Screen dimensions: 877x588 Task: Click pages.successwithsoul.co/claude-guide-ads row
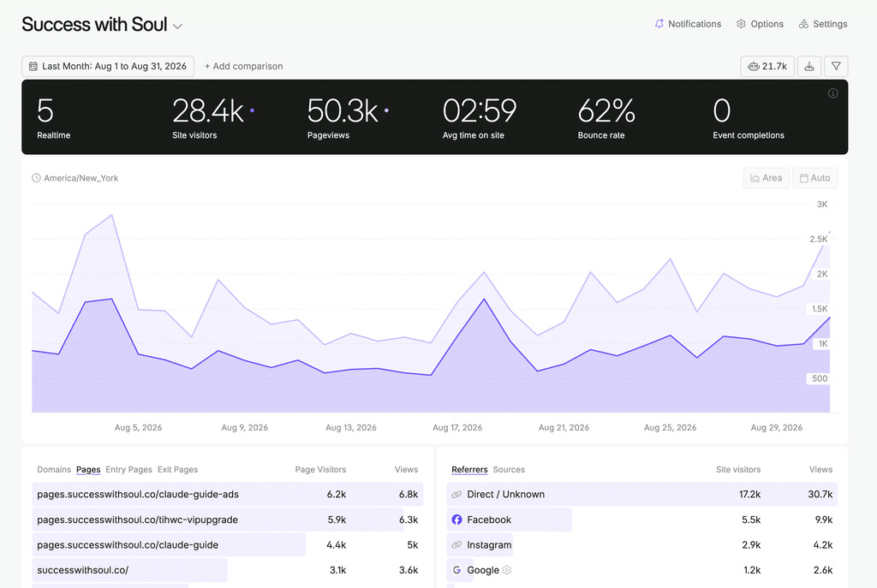tap(228, 494)
